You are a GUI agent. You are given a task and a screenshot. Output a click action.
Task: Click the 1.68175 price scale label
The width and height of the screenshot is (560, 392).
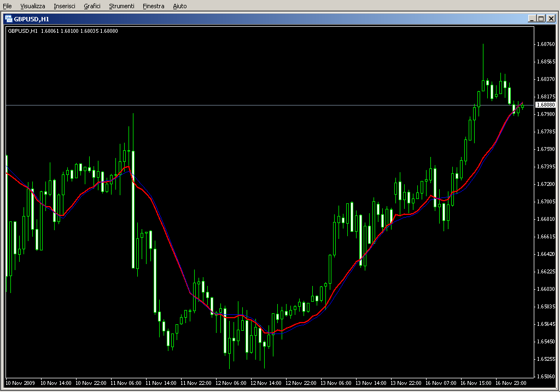[x=546, y=97]
